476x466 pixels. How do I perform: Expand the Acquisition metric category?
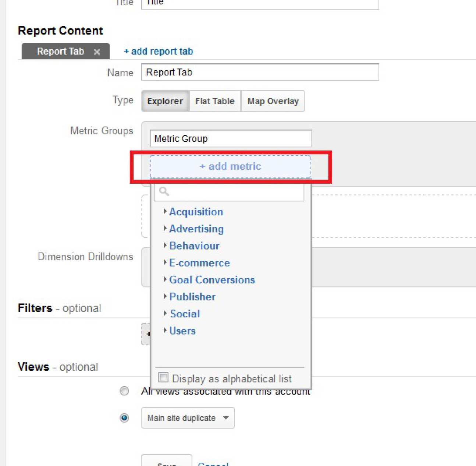coord(196,212)
